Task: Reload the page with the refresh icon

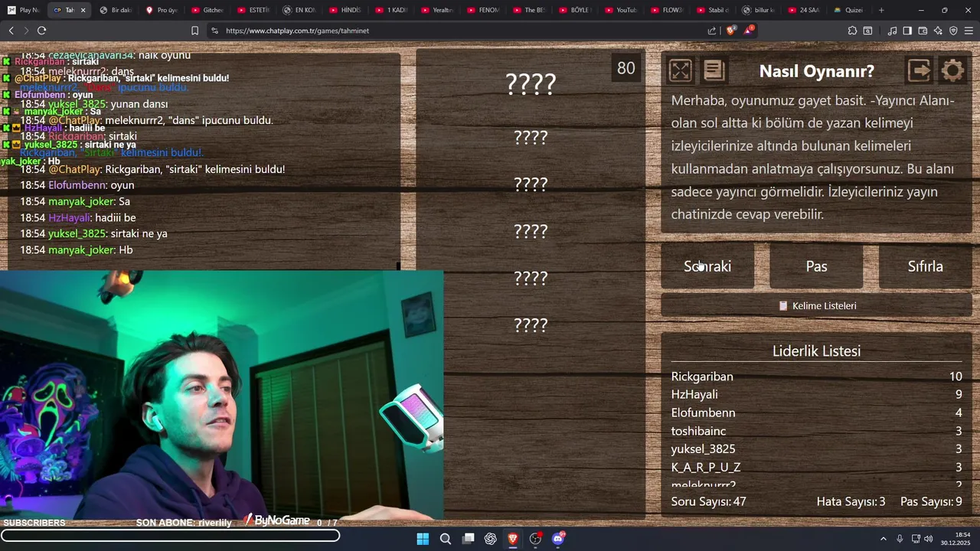Action: pyautogui.click(x=41, y=31)
